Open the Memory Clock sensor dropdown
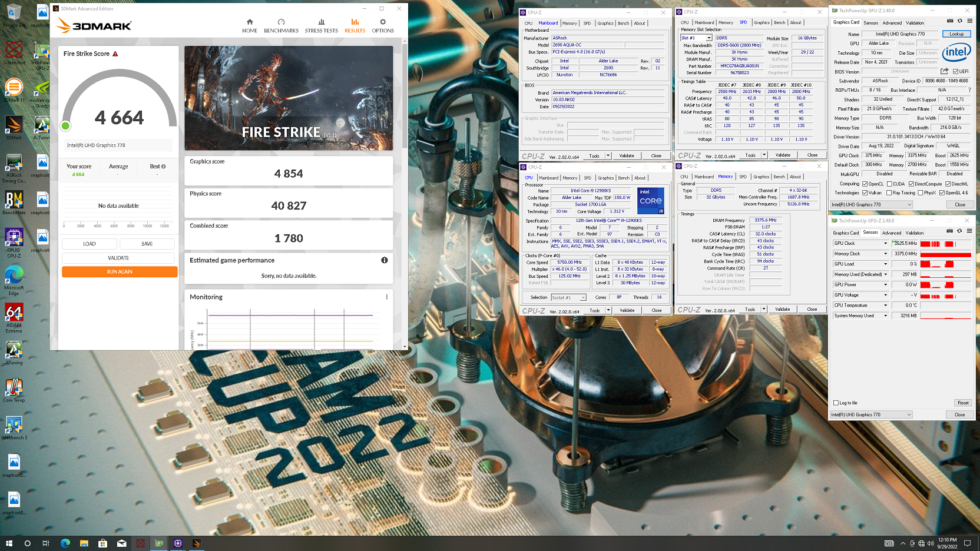 [885, 254]
